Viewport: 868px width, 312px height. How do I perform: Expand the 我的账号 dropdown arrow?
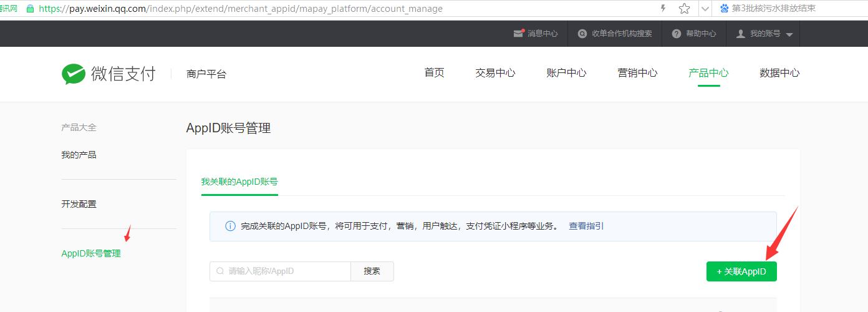(x=789, y=34)
